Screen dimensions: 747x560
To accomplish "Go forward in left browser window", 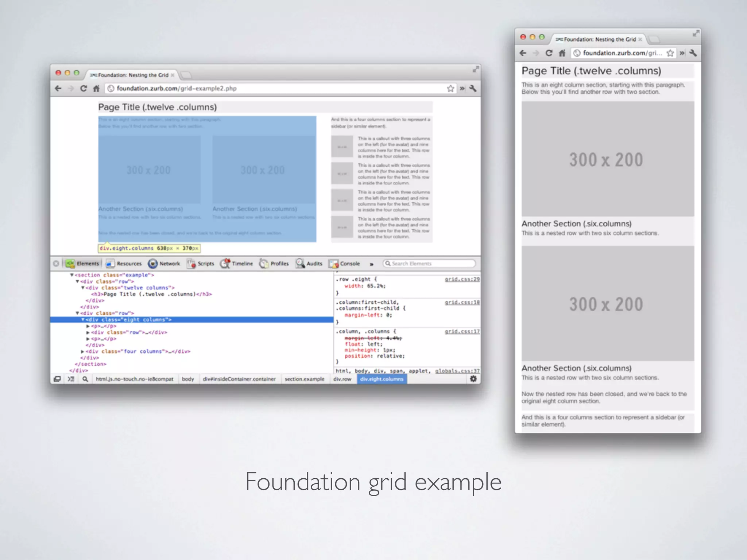I will pos(71,88).
